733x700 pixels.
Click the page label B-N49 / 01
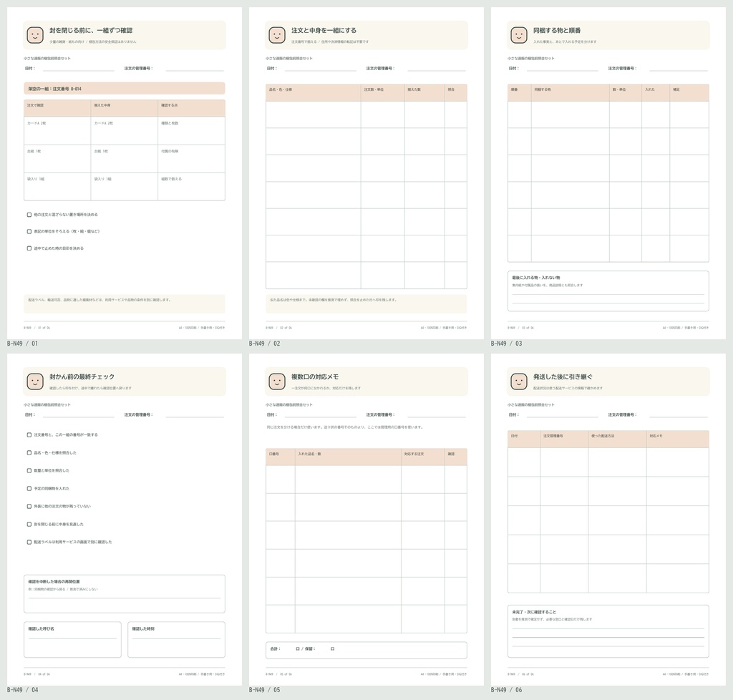tap(22, 344)
